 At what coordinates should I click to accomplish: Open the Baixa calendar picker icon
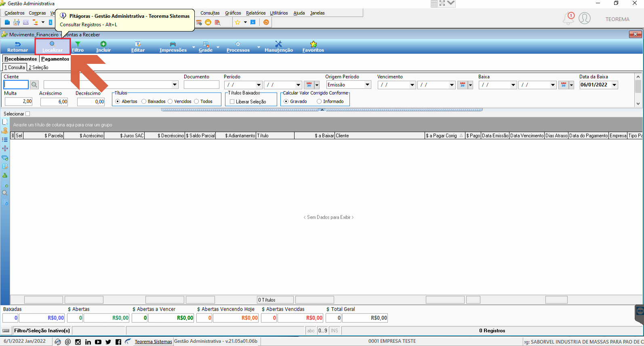click(x=564, y=85)
